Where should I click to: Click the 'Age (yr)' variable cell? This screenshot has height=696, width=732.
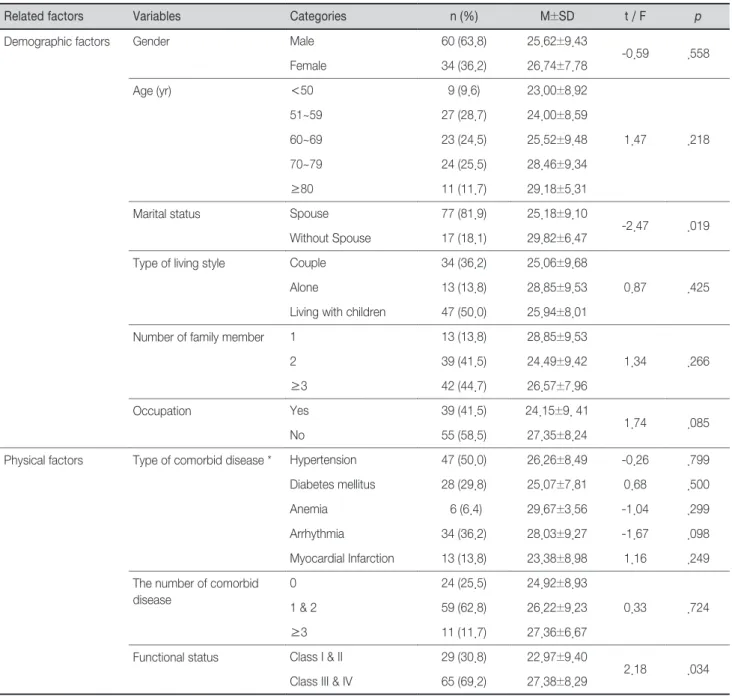point(152,91)
